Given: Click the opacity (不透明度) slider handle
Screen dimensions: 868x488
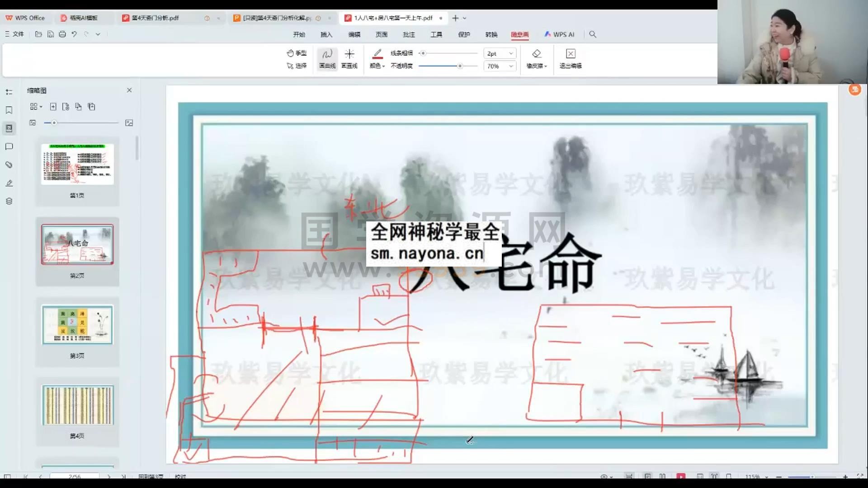Looking at the screenshot, I should (x=460, y=66).
